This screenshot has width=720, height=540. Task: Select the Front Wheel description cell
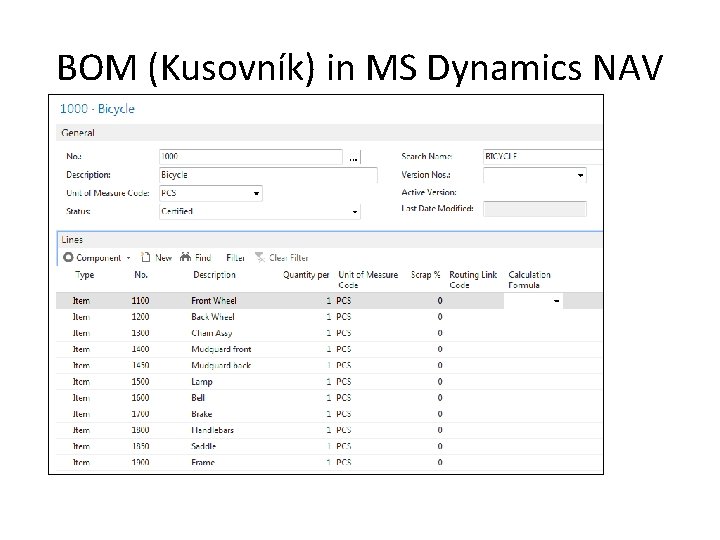(x=214, y=301)
